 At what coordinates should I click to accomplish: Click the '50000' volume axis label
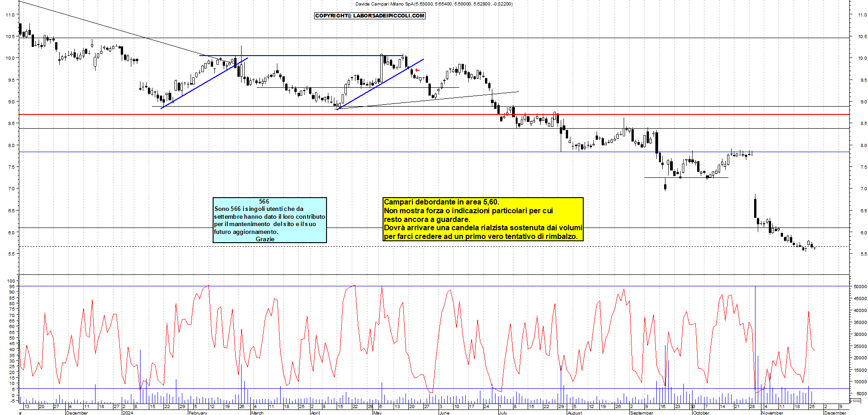[860, 286]
